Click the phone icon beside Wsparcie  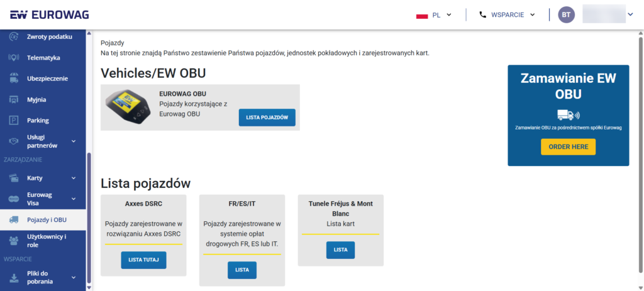[482, 15]
